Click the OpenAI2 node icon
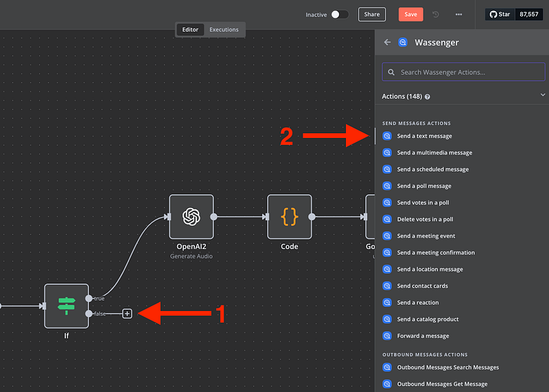549x392 pixels. (x=191, y=217)
